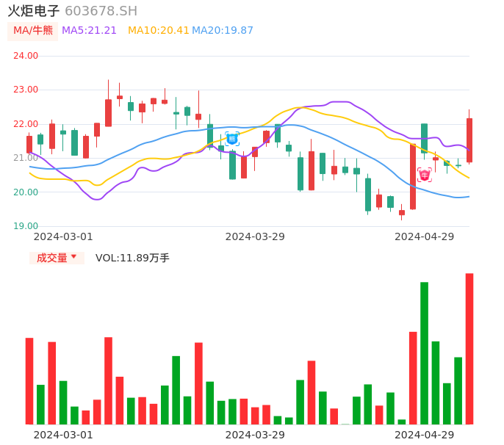This screenshot has height=445, width=504.
Task: Click the tallest green volume bar
Action: 424,352
